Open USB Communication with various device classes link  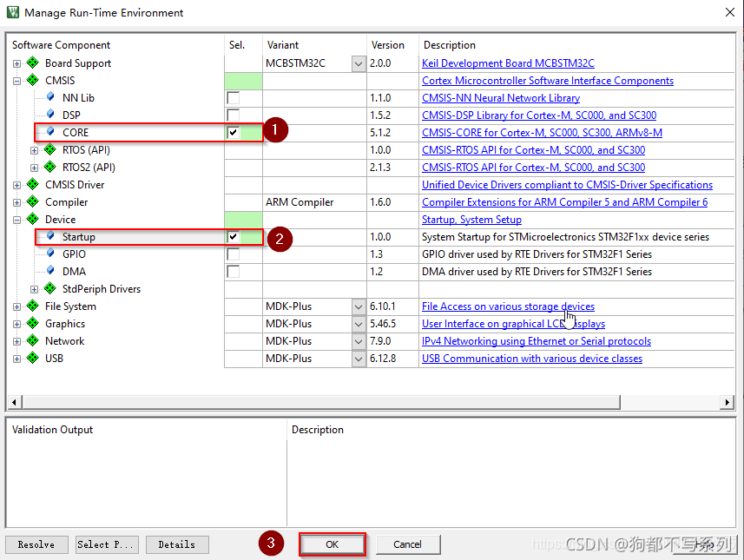click(532, 359)
